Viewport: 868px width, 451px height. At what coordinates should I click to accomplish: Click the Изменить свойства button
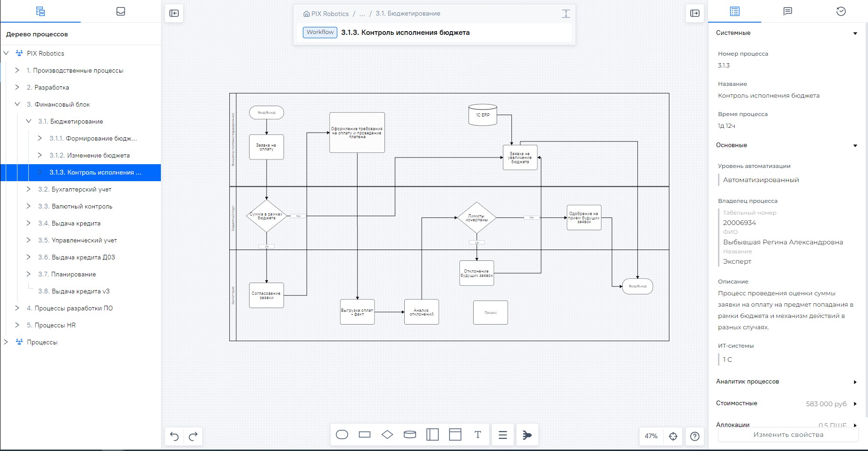(x=788, y=435)
